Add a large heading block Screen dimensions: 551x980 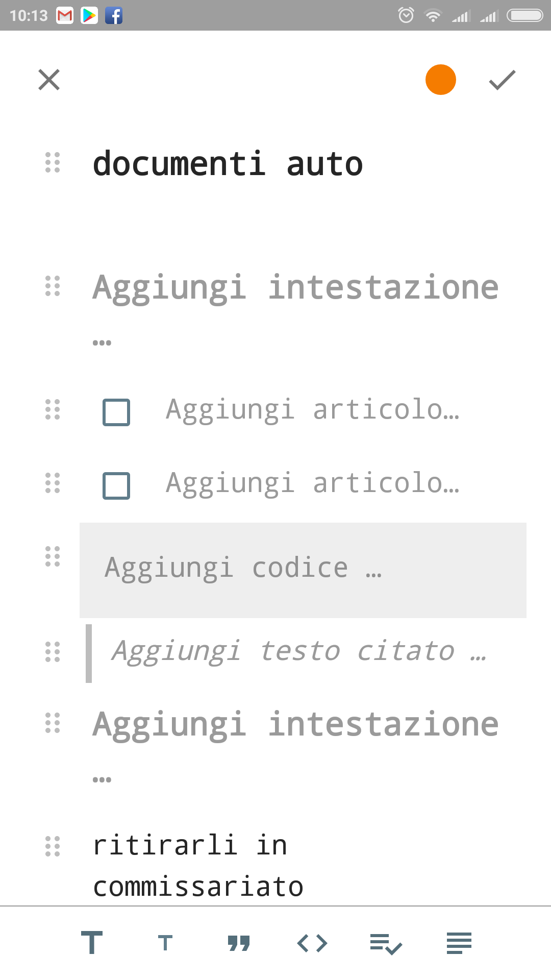92,943
